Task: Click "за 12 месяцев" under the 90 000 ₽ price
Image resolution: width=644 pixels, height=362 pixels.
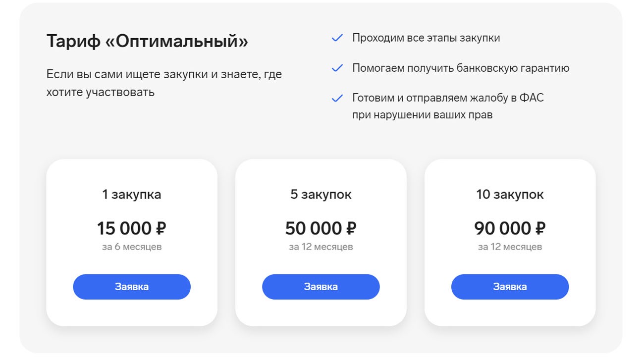Action: (x=510, y=247)
